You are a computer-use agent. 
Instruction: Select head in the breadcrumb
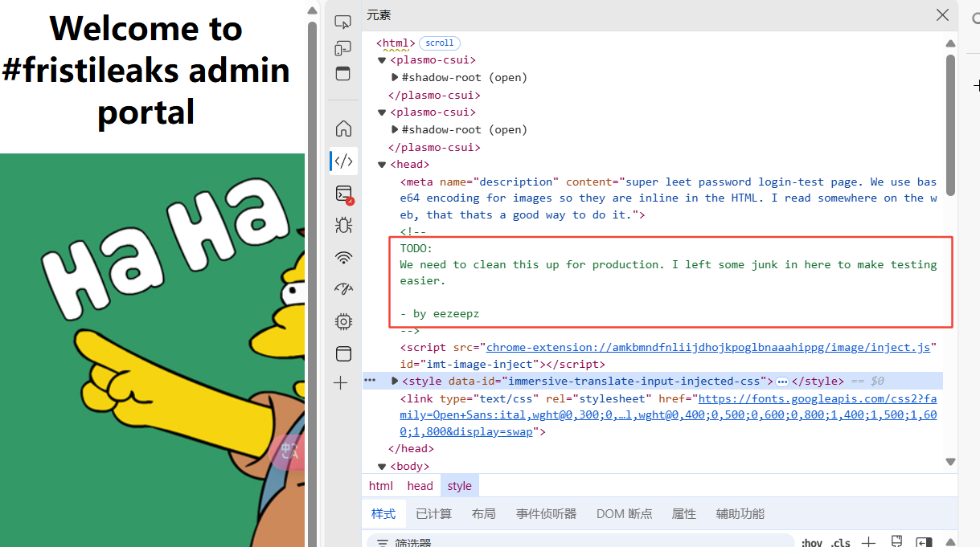pyautogui.click(x=420, y=486)
